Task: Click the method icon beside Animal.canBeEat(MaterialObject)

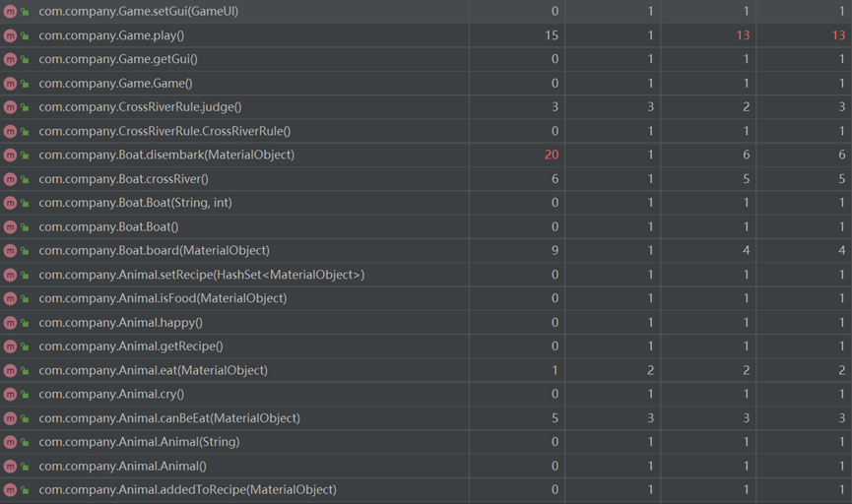Action: coord(10,418)
